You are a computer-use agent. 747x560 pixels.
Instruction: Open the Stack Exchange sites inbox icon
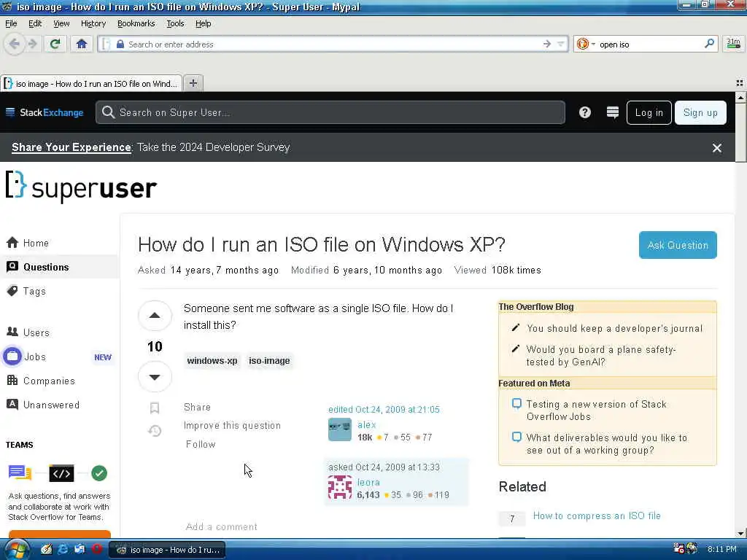(x=612, y=112)
